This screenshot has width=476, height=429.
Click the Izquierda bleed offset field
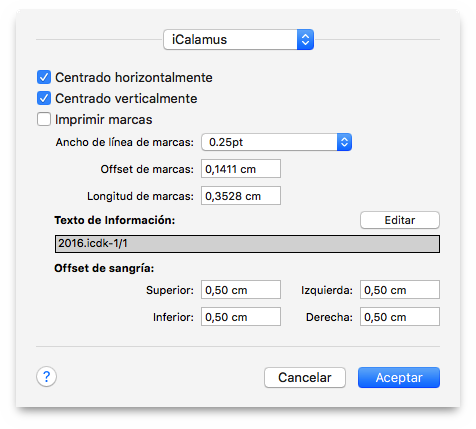(x=400, y=290)
